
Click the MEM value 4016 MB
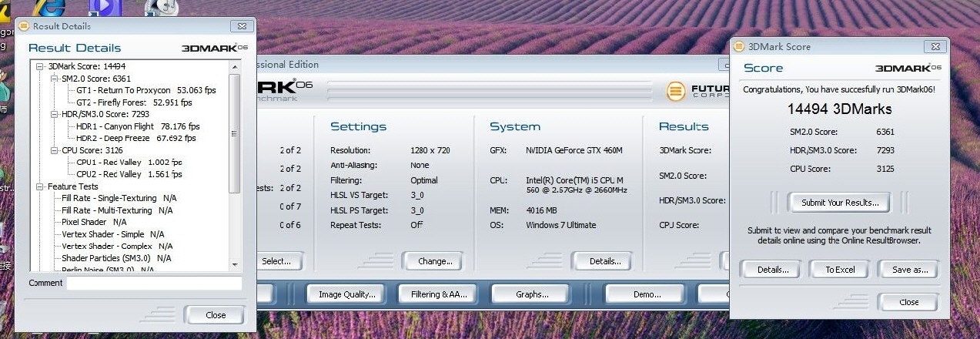(x=541, y=210)
